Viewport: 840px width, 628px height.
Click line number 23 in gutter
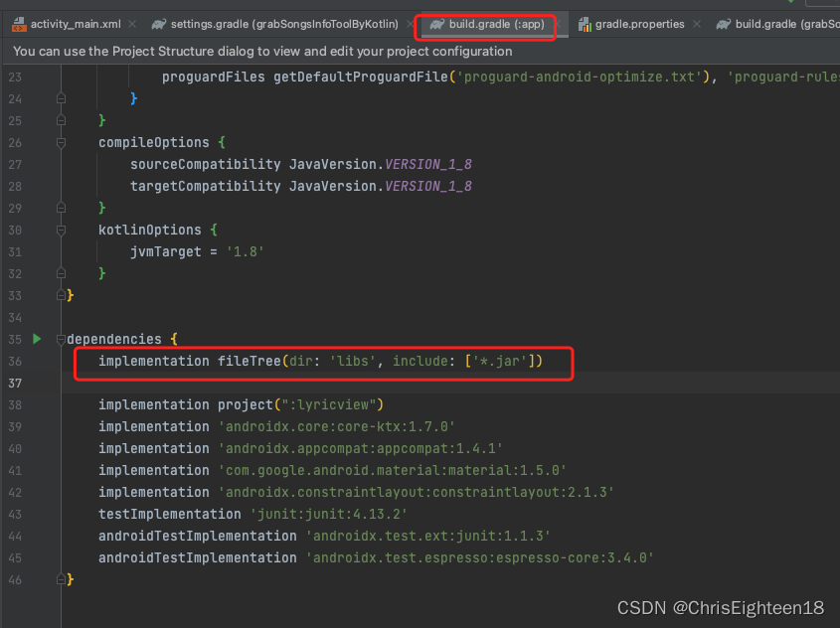point(15,78)
